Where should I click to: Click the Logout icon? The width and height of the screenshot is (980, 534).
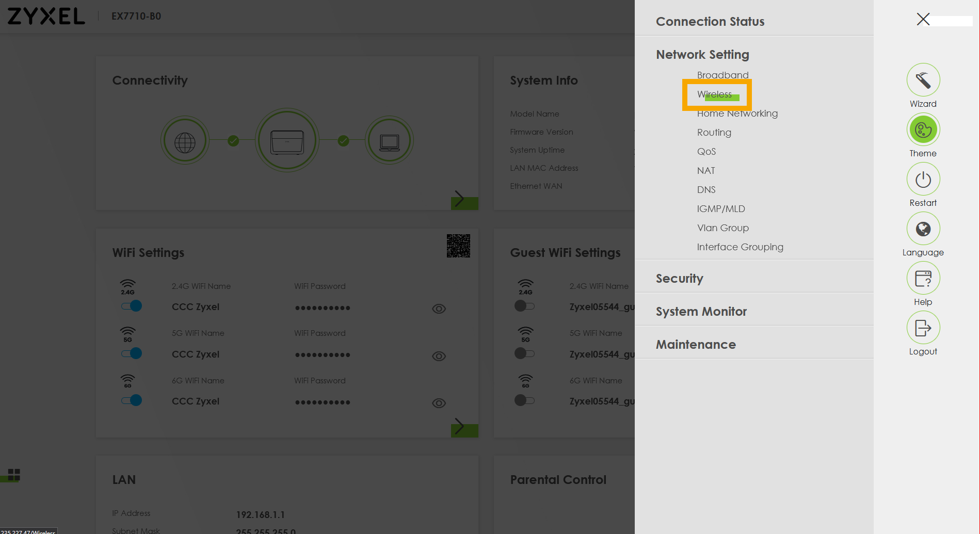pos(923,328)
